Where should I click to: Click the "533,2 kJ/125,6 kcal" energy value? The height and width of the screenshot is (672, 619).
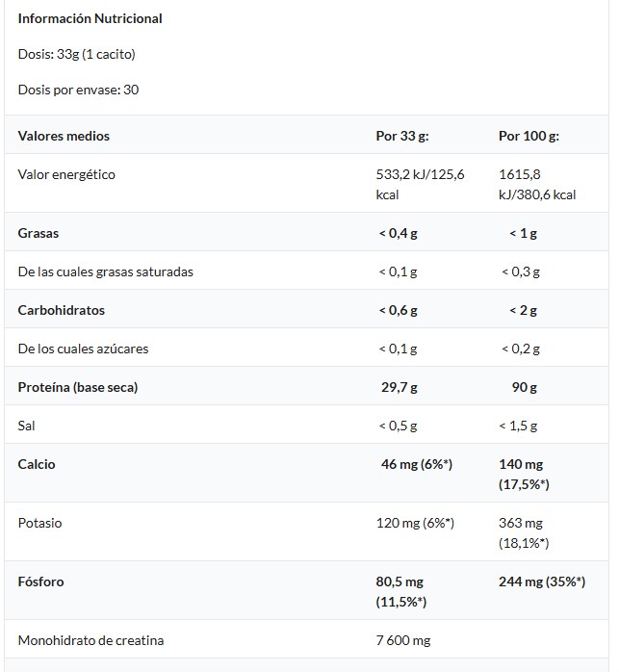click(x=420, y=184)
